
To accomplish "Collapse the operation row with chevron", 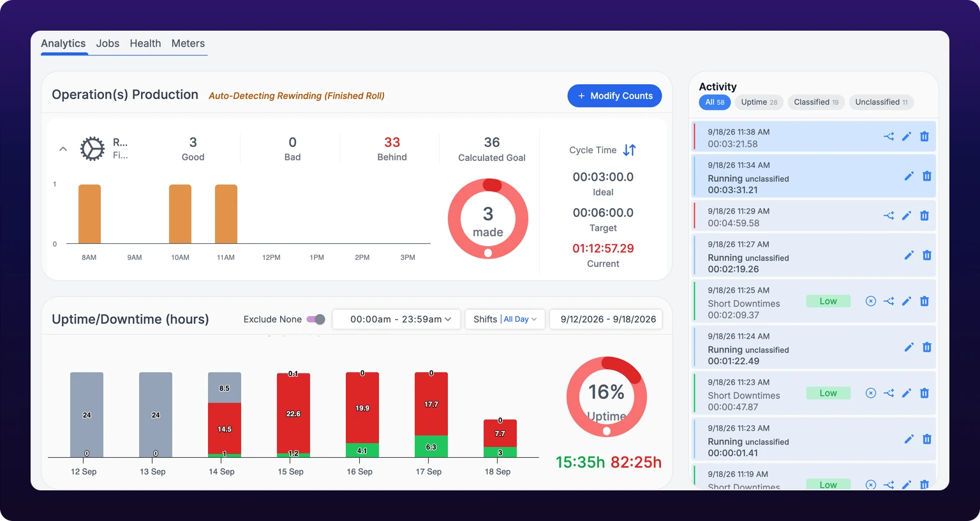I will point(63,149).
